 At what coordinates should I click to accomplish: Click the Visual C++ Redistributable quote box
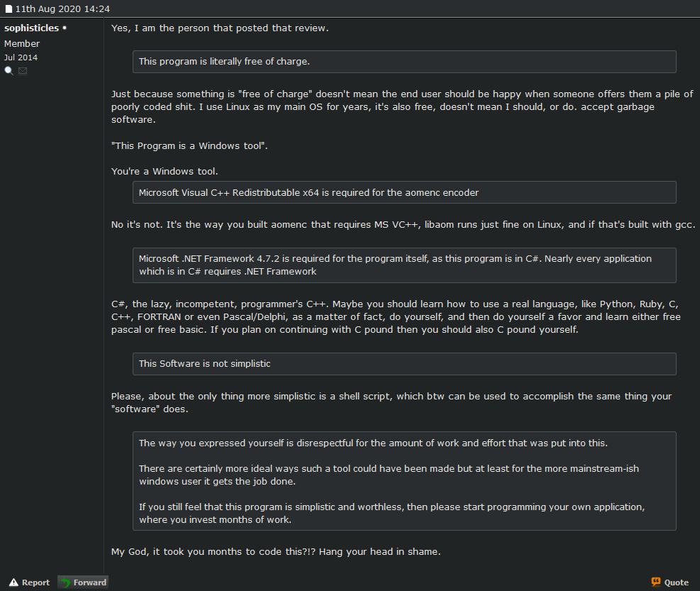pyautogui.click(x=404, y=192)
